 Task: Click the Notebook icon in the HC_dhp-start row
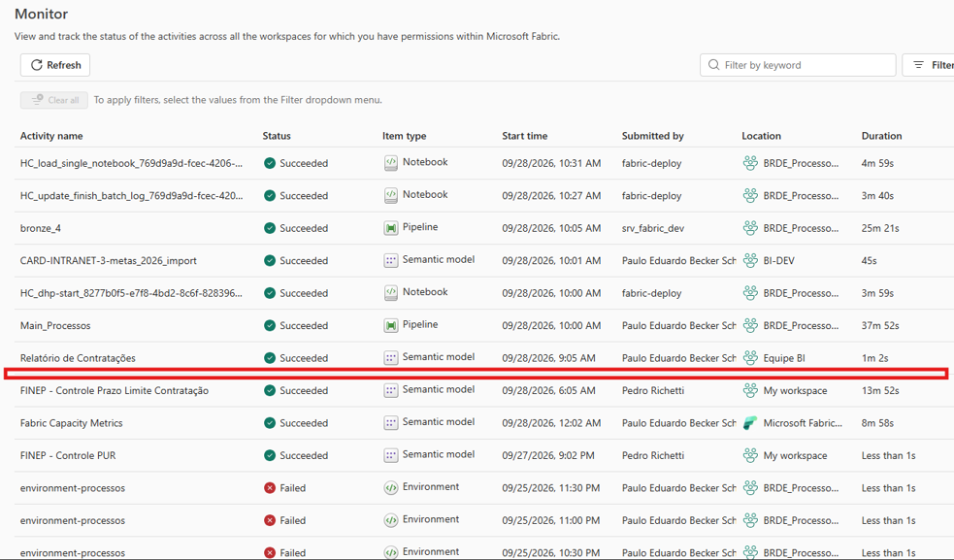tap(391, 293)
